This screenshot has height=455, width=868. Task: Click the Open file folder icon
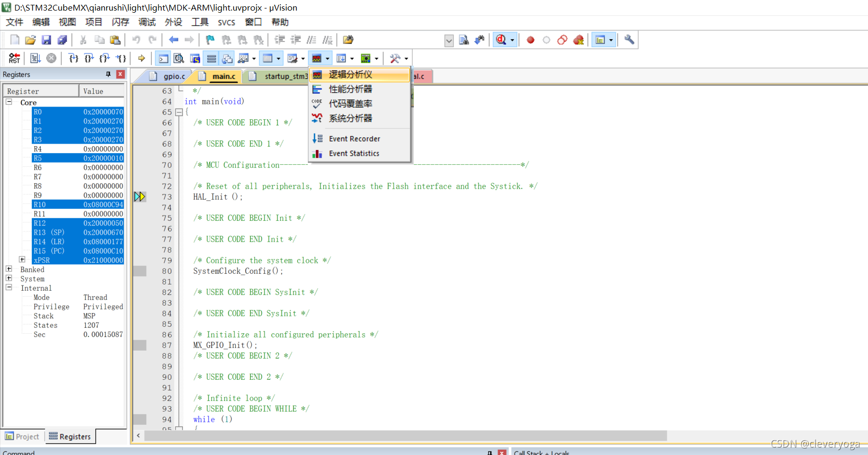(x=31, y=40)
